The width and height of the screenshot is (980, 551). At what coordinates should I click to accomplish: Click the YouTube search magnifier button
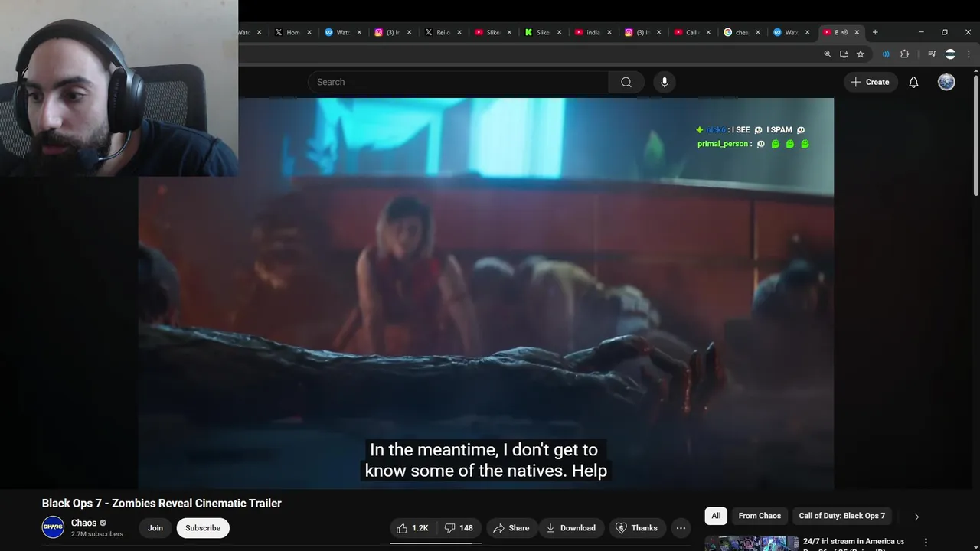[x=626, y=82]
